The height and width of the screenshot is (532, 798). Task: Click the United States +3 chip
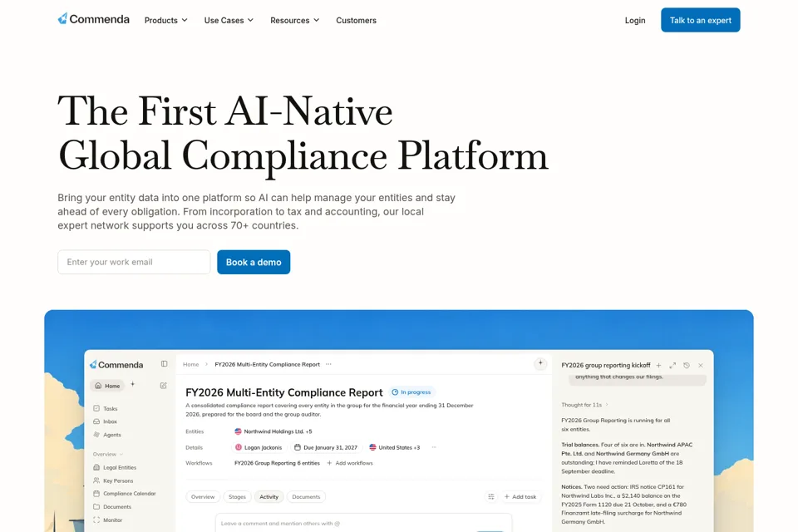click(395, 447)
